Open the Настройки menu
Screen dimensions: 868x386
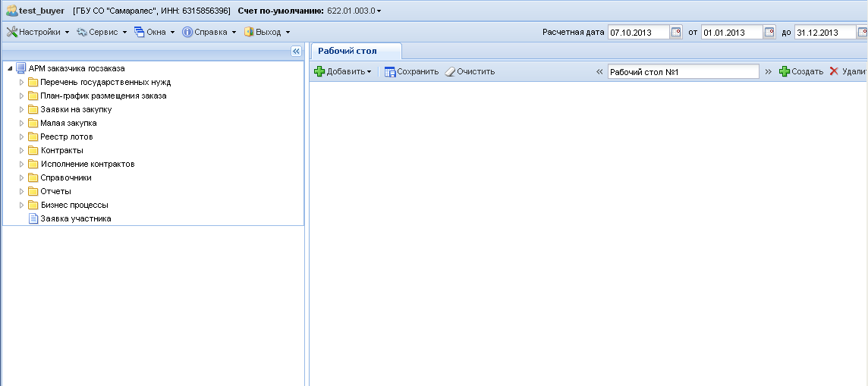click(x=38, y=32)
